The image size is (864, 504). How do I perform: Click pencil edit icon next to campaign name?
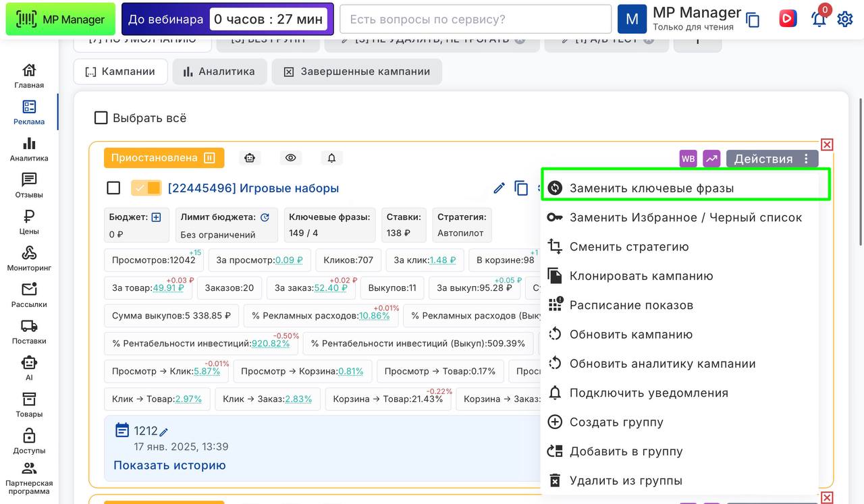click(x=499, y=188)
